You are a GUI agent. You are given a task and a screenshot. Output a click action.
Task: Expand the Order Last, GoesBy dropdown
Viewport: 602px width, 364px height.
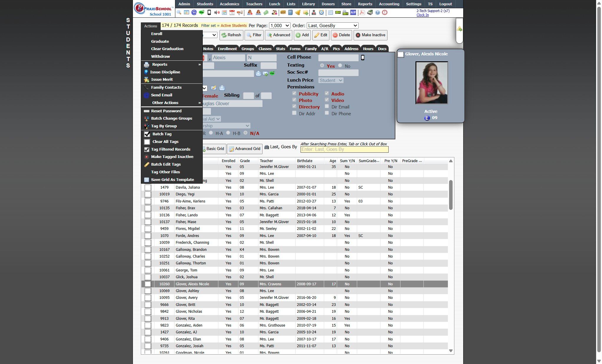[332, 26]
